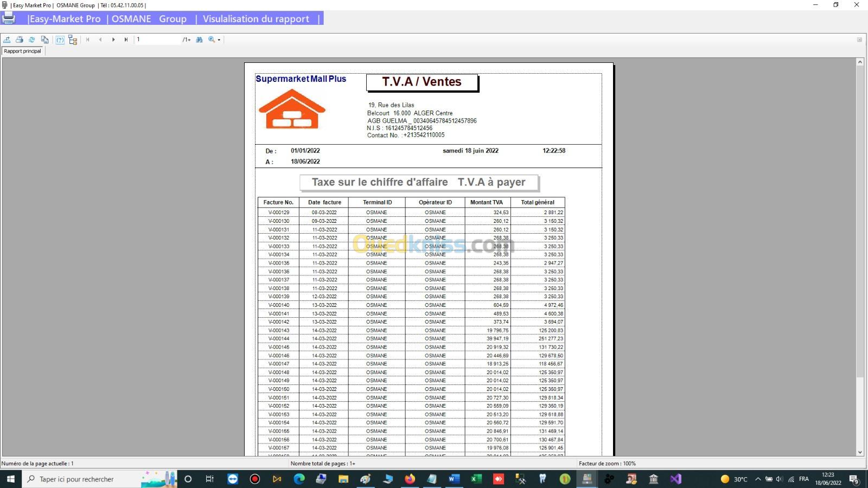Click the Export report icon
The width and height of the screenshot is (868, 488).
point(7,40)
